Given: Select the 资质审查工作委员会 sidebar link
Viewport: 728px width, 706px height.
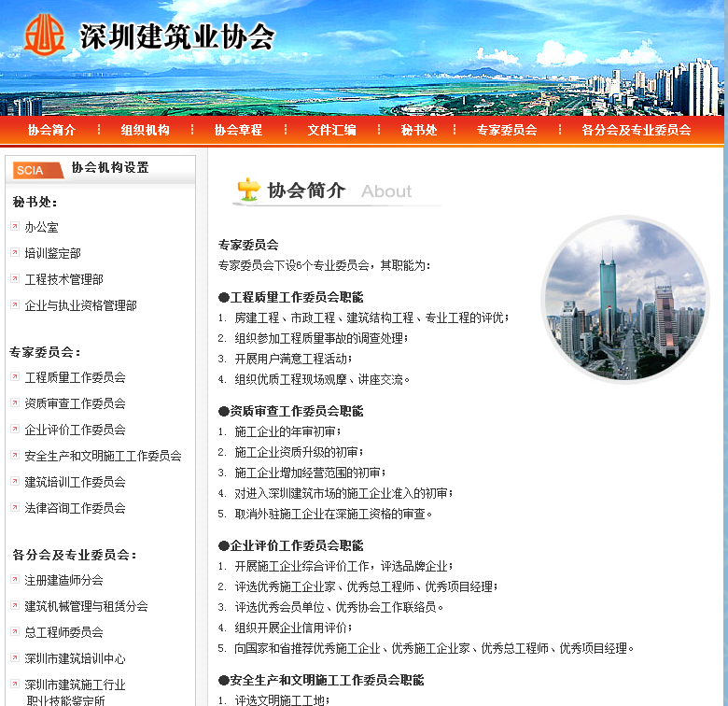Looking at the screenshot, I should pyautogui.click(x=75, y=403).
